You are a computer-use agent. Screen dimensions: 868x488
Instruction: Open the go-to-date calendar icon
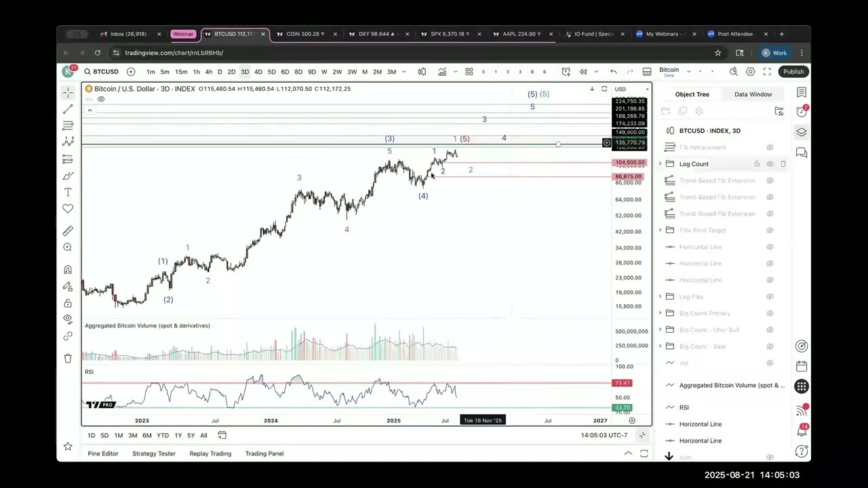coord(222,435)
